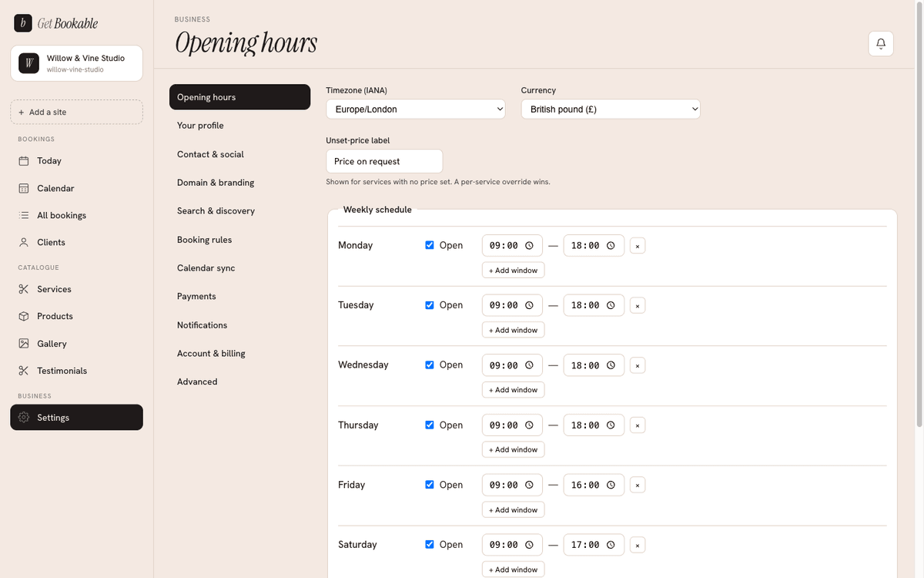Image resolution: width=924 pixels, height=578 pixels.
Task: Open Domain & branding settings
Action: coord(239,183)
